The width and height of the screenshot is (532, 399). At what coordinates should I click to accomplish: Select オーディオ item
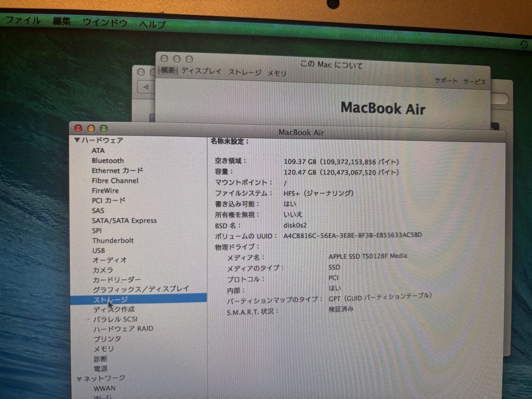[x=109, y=260]
